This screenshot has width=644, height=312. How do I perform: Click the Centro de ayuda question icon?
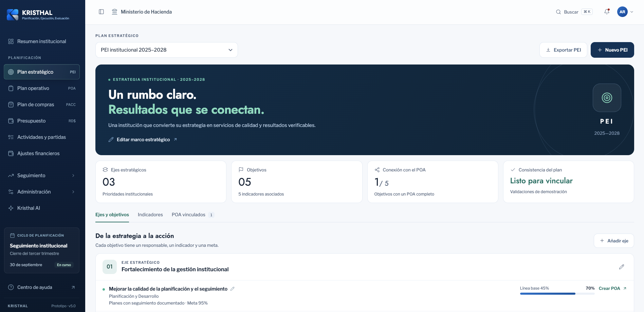(11, 287)
